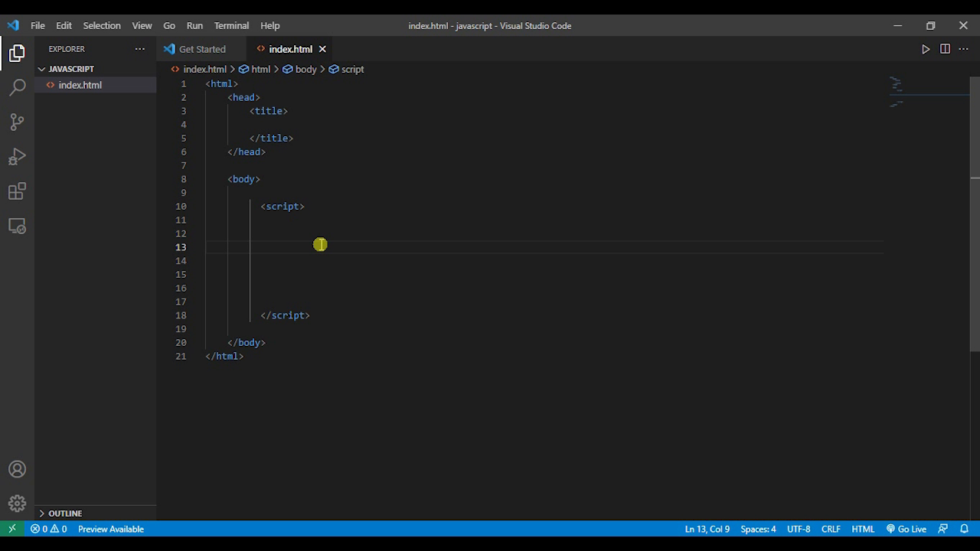Activate the index.html editor tab

click(x=291, y=49)
